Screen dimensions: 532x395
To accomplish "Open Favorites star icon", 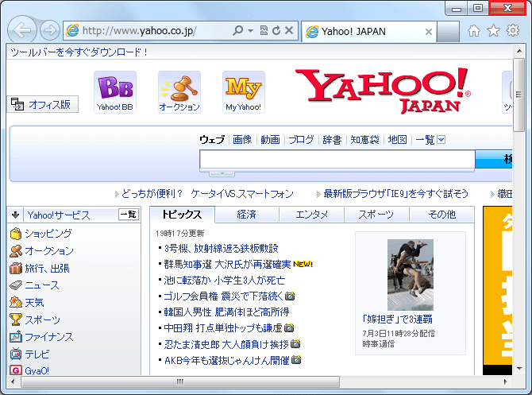I will tap(493, 31).
